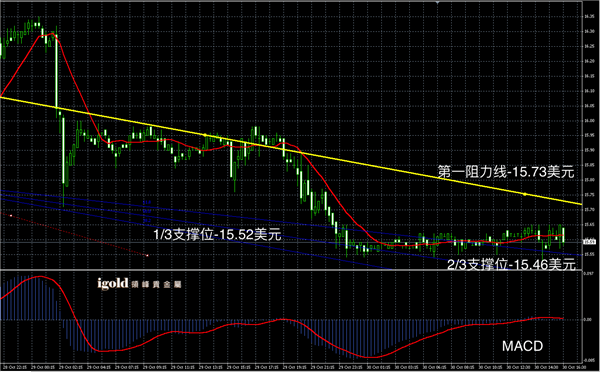Click the 0.00 level on MACD axis

pyautogui.click(x=588, y=319)
